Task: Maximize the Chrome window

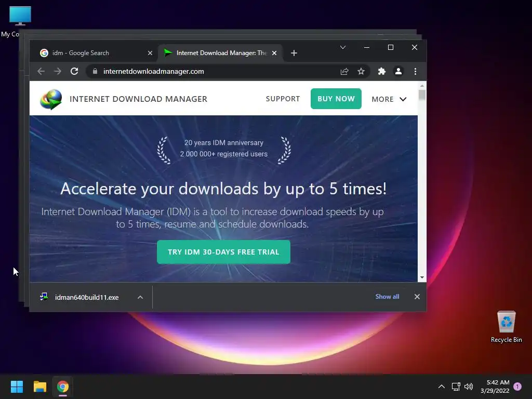Action: 391,47
